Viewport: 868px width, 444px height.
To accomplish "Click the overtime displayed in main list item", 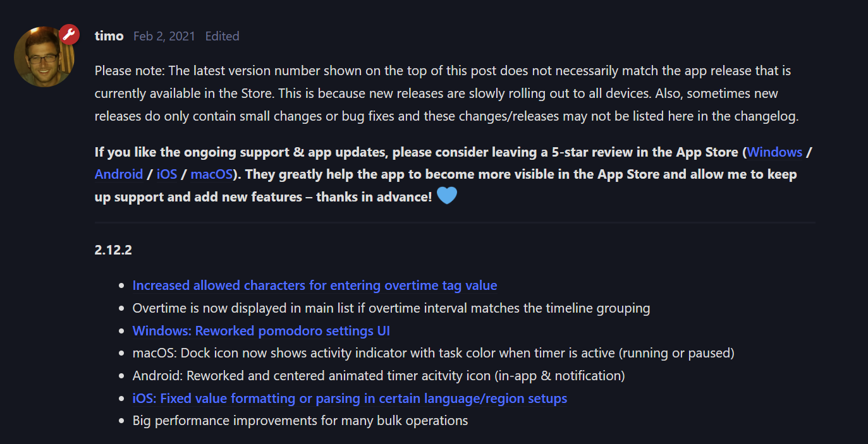I will (x=391, y=308).
